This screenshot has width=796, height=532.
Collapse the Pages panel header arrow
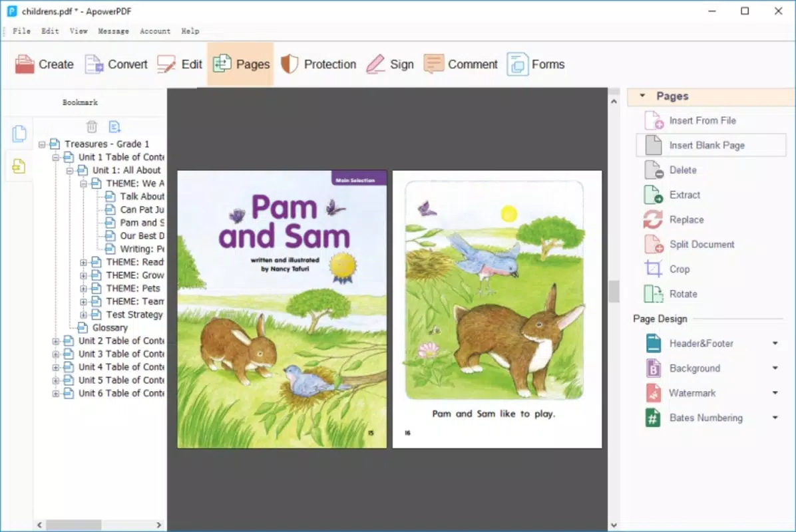click(x=642, y=95)
